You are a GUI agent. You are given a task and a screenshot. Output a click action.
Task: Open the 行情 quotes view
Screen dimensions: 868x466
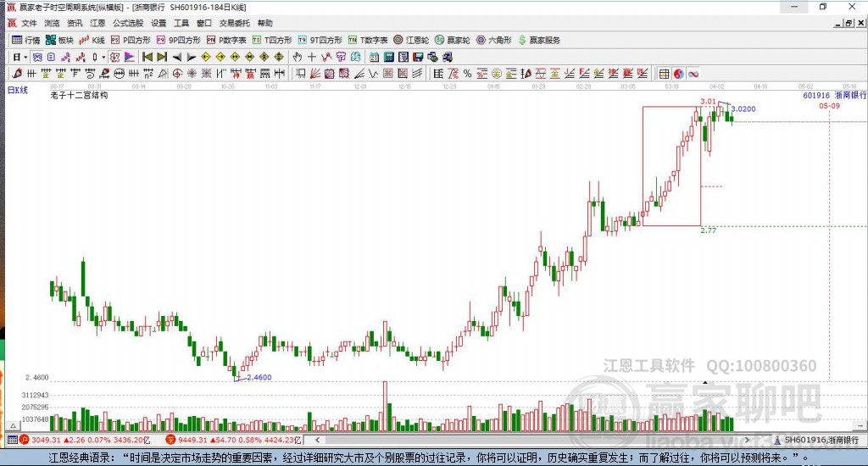coord(25,40)
